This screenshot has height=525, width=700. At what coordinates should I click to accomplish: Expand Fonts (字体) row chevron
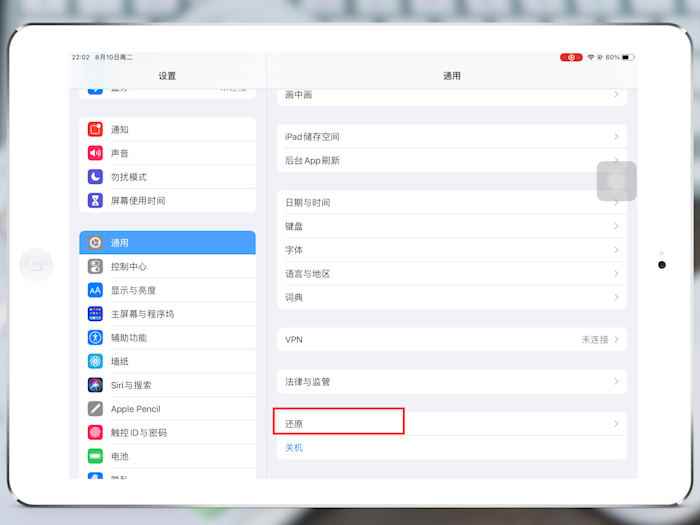[x=616, y=250]
